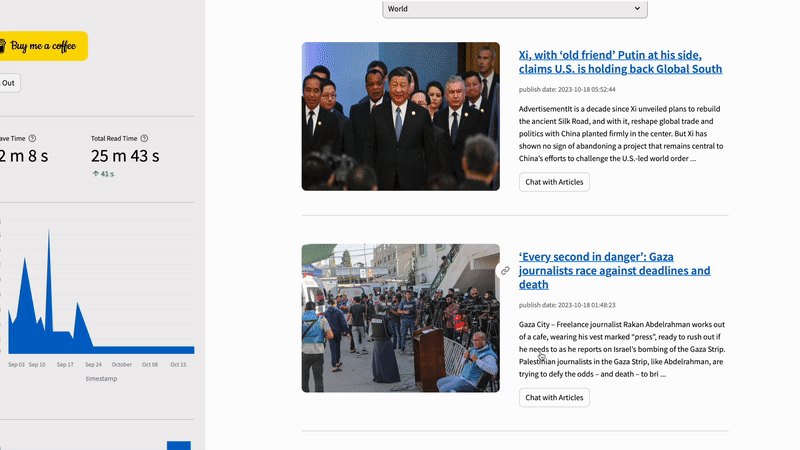This screenshot has height=450, width=800.
Task: Click the tallest peak in the area chart
Action: pos(48,232)
